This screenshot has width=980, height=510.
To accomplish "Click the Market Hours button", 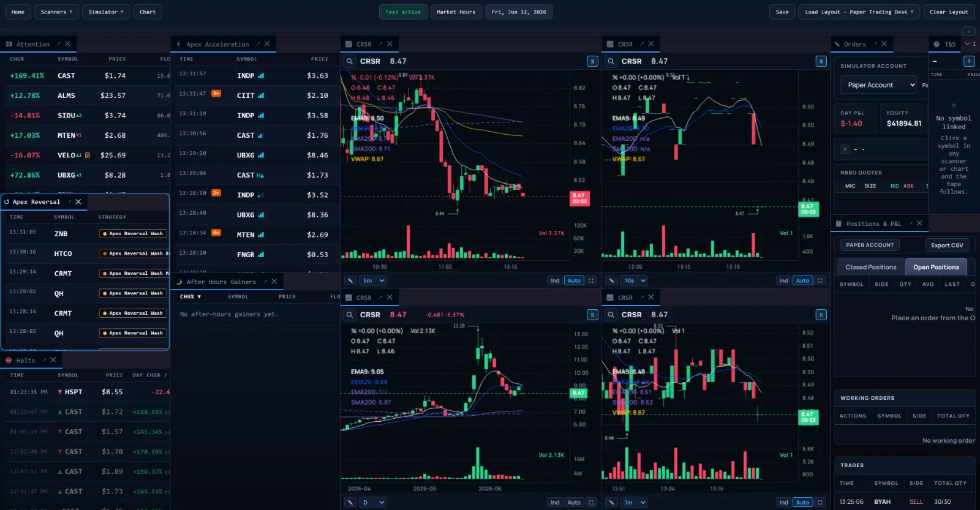I will [456, 12].
